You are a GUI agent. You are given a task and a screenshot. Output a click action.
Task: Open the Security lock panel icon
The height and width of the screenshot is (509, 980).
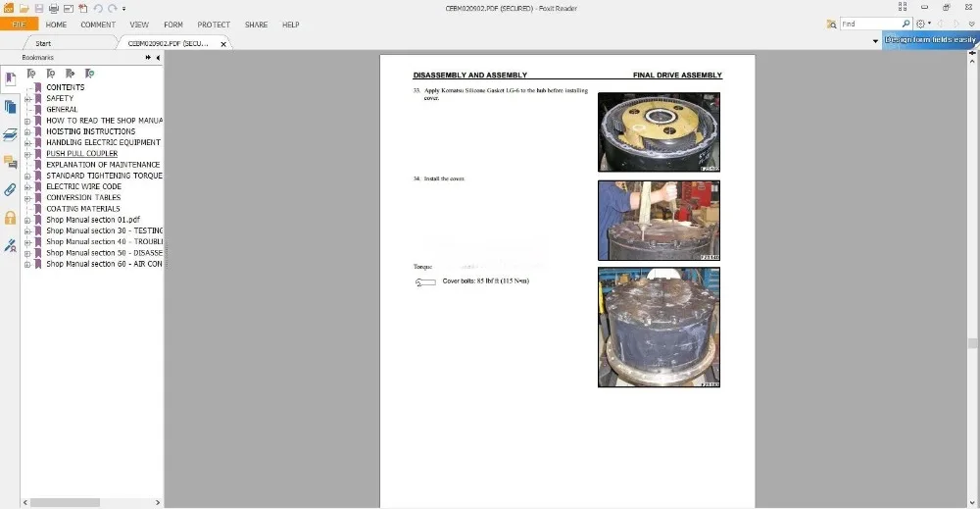[10, 218]
